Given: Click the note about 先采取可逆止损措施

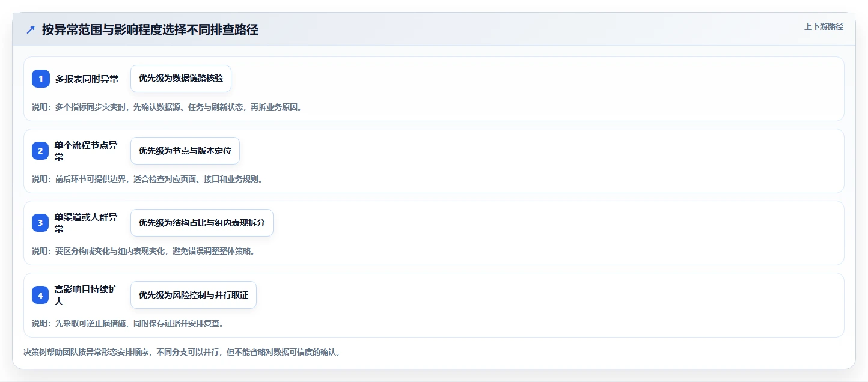Looking at the screenshot, I should 128,323.
